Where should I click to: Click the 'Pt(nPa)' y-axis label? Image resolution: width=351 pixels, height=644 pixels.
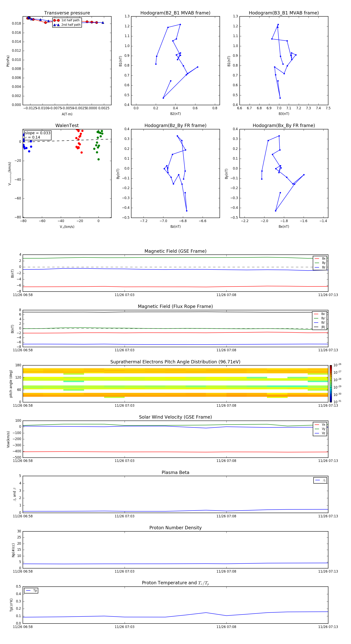8,61
